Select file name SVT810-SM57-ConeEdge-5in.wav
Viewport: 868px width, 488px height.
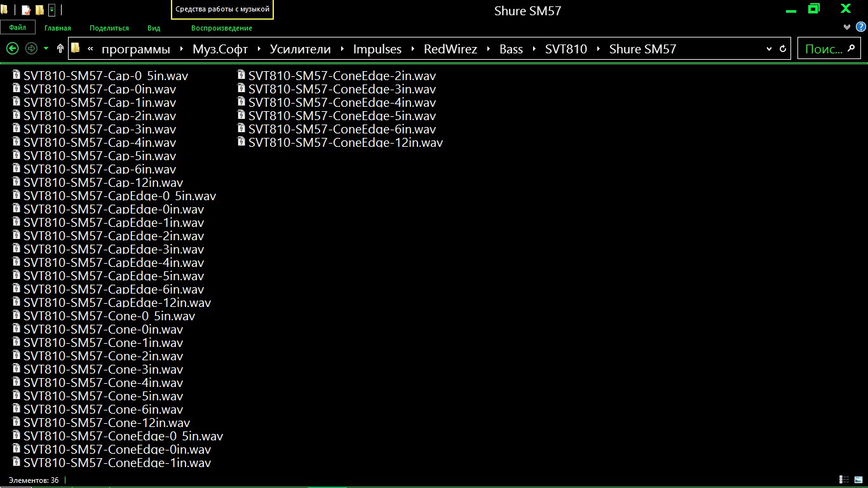[x=342, y=116]
